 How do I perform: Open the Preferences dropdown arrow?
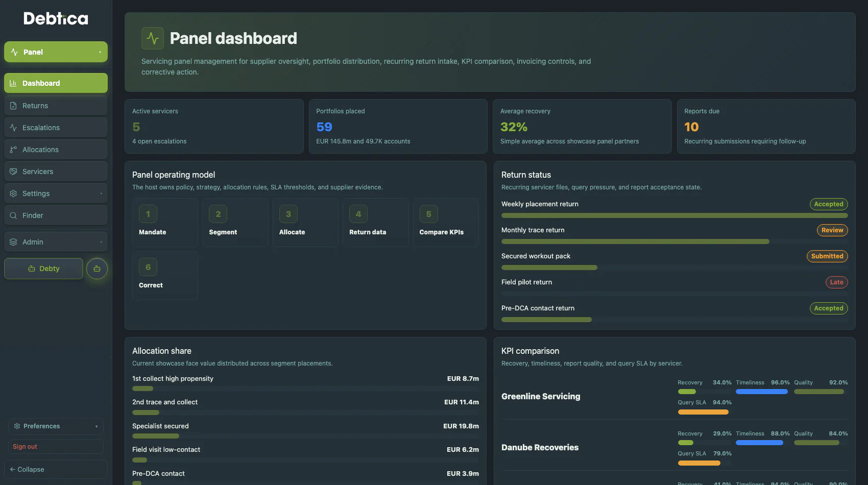[97, 426]
